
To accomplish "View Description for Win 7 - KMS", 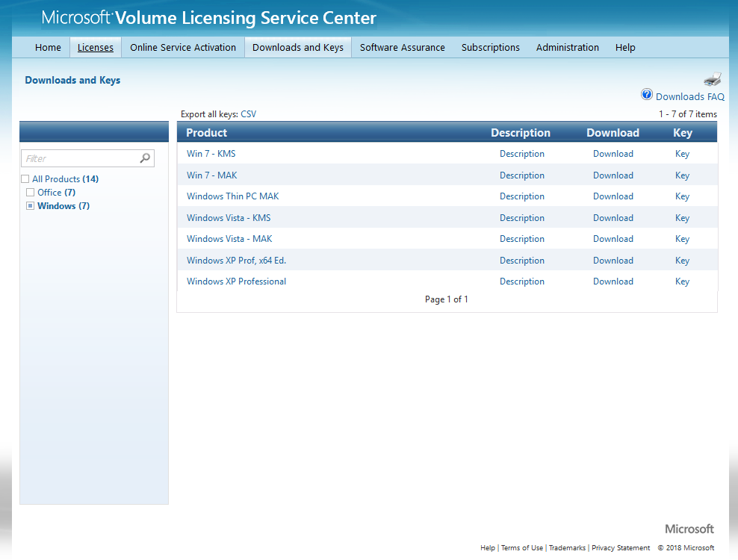I will pyautogui.click(x=522, y=153).
